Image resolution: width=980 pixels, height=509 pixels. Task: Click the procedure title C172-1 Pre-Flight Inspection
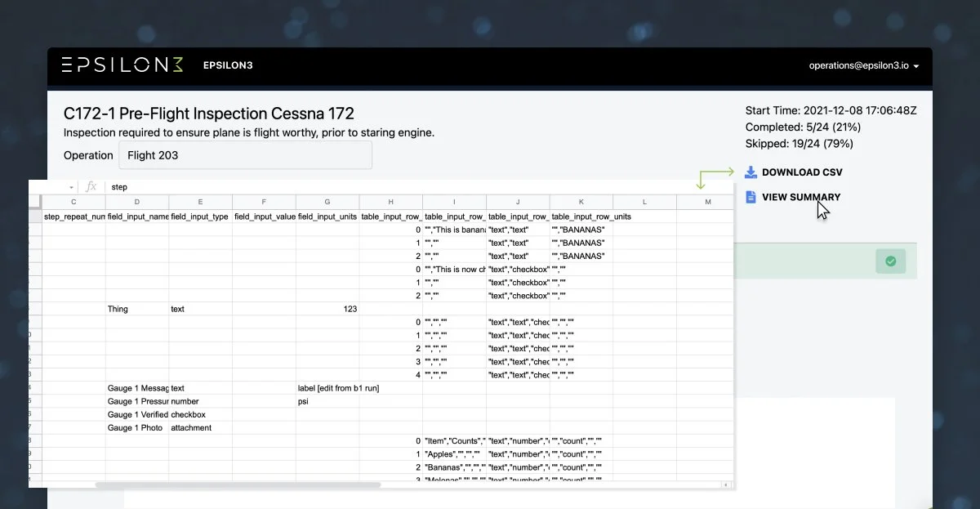[x=209, y=114]
